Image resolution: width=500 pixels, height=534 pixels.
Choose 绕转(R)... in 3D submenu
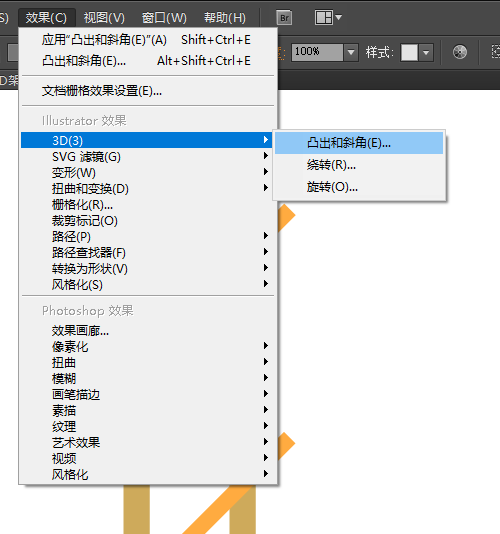point(359,165)
